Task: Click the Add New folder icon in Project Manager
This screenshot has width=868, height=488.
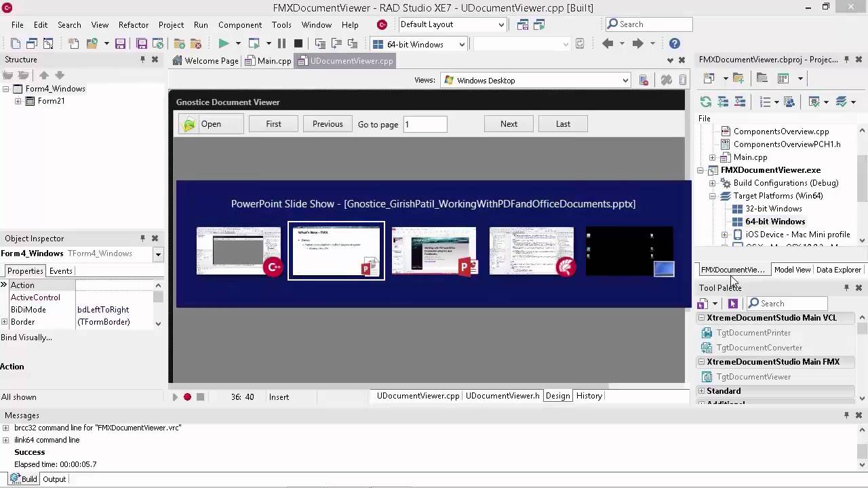Action: tap(738, 78)
